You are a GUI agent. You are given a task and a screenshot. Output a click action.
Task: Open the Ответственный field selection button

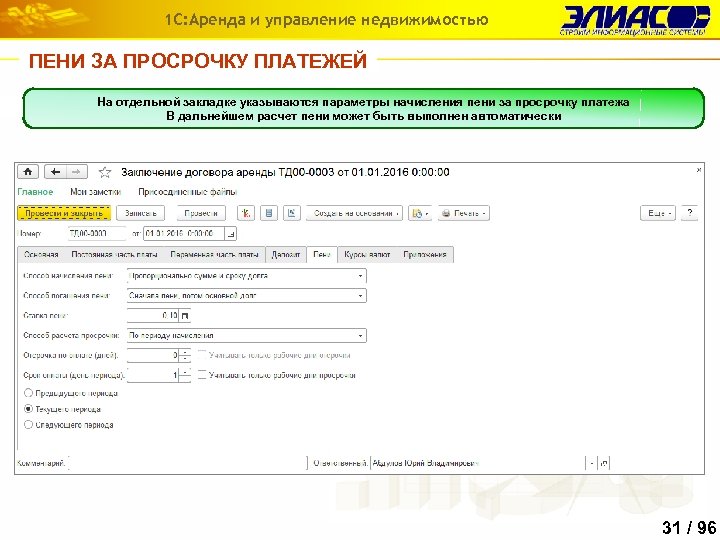tap(604, 463)
